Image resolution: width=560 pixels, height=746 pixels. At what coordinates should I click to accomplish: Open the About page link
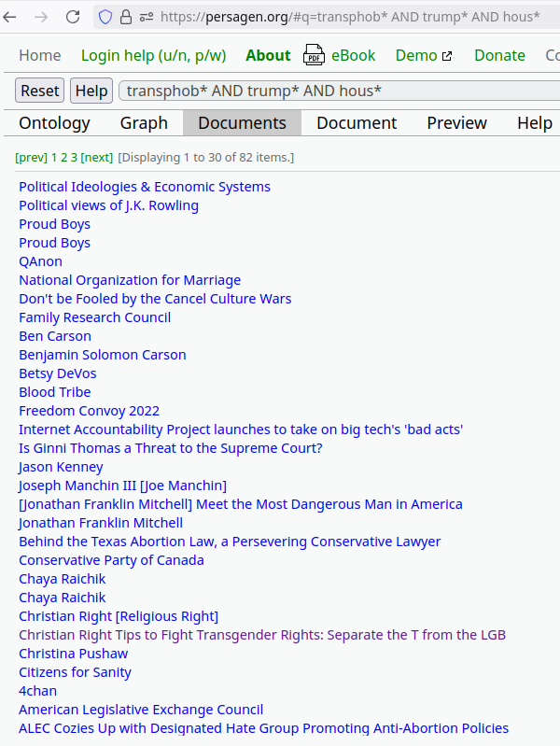click(268, 55)
